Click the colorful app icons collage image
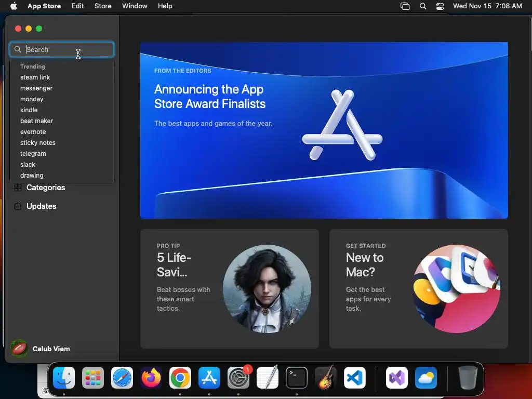Viewport: 532px width, 399px height. tap(456, 289)
